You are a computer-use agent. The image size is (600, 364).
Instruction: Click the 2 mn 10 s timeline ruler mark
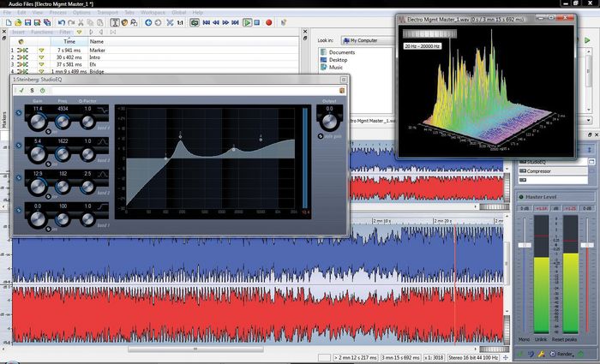pyautogui.click(x=382, y=221)
